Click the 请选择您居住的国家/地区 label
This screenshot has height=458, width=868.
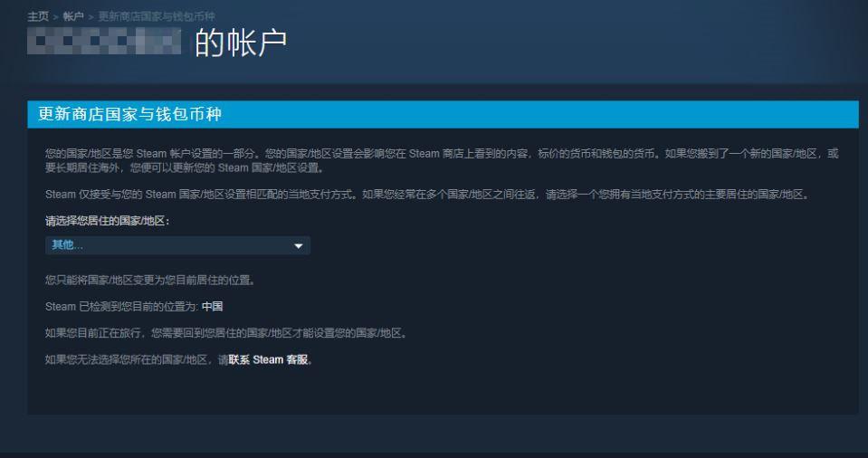[x=108, y=220]
